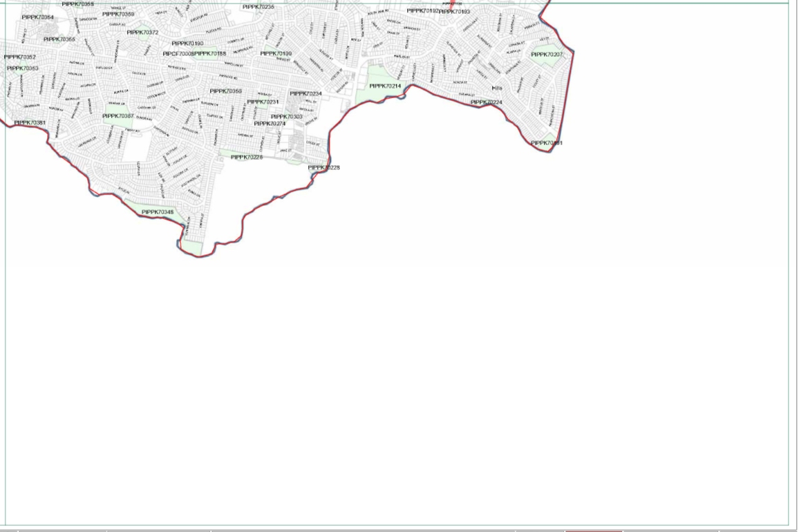Image resolution: width=799 pixels, height=532 pixels.
Task: Choose the PIPPK70234 map label
Action: pos(305,94)
